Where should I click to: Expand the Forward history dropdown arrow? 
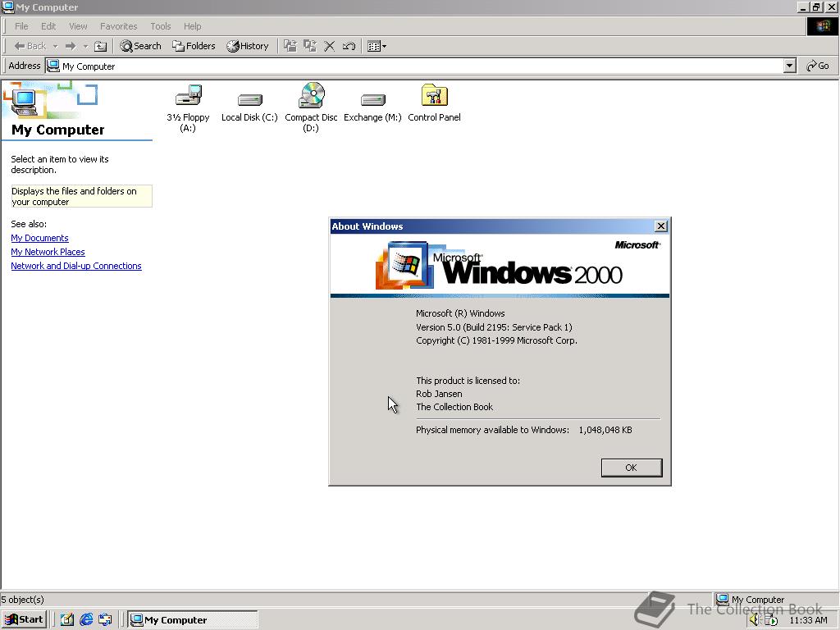tap(85, 46)
